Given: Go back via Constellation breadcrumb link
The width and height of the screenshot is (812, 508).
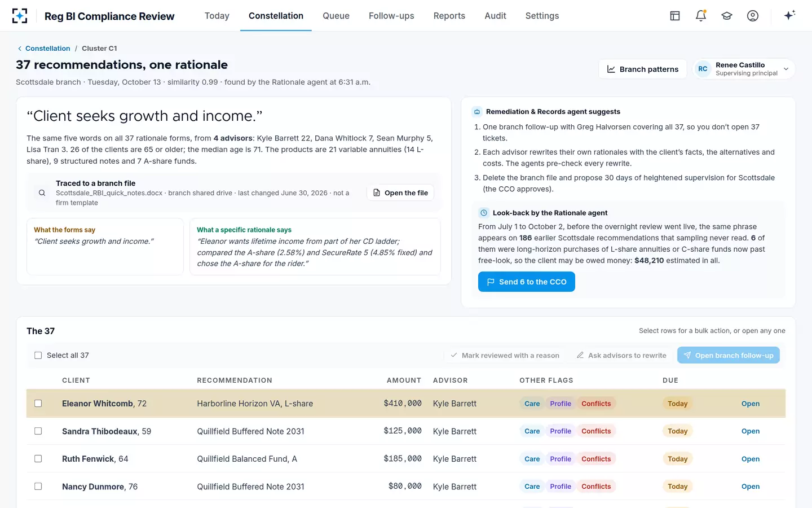Looking at the screenshot, I should pyautogui.click(x=48, y=49).
